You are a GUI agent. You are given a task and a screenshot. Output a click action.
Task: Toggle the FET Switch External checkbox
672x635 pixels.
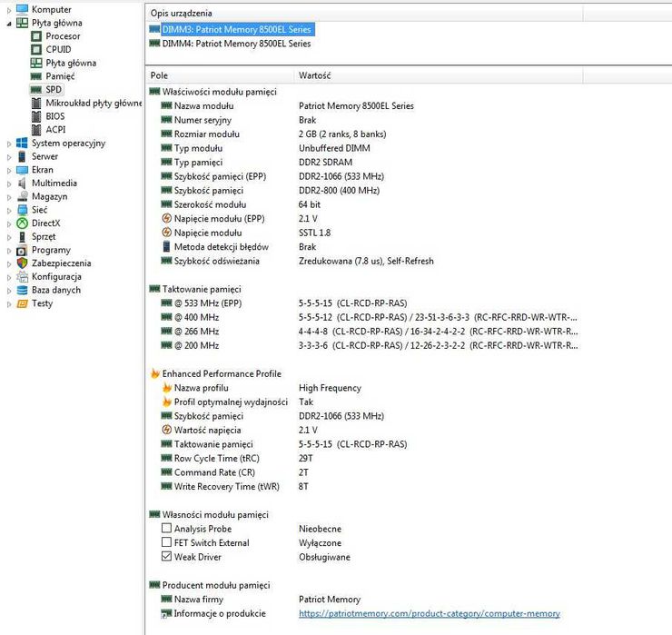pos(166,542)
